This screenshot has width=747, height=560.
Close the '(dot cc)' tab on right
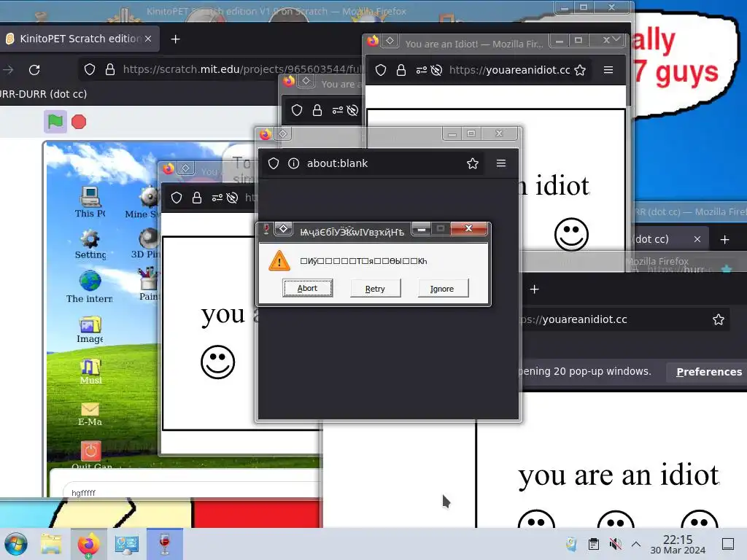coord(697,239)
